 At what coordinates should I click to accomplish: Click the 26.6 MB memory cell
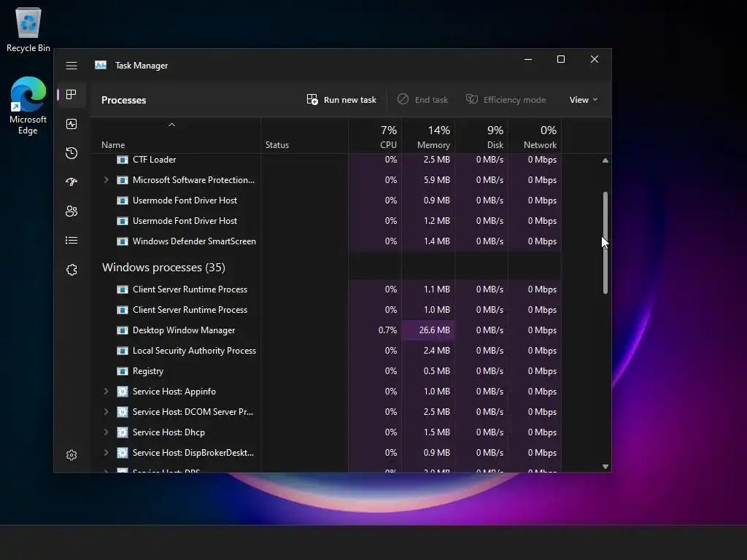(x=428, y=330)
